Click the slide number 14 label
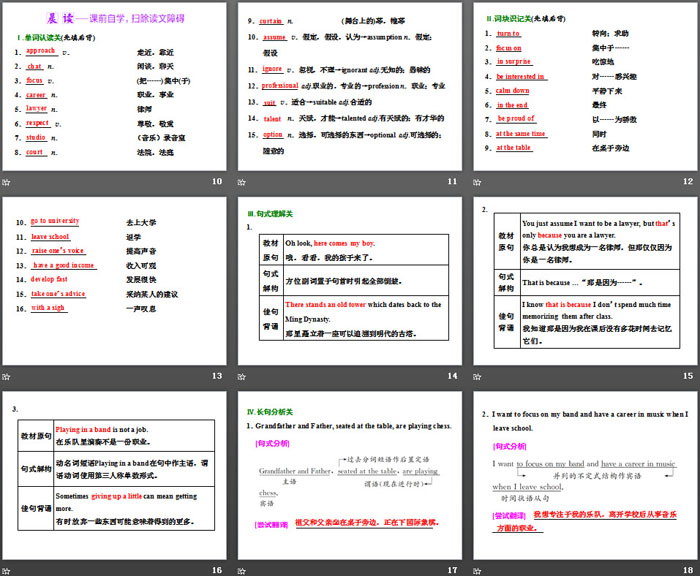This screenshot has height=576, width=700. click(x=452, y=376)
